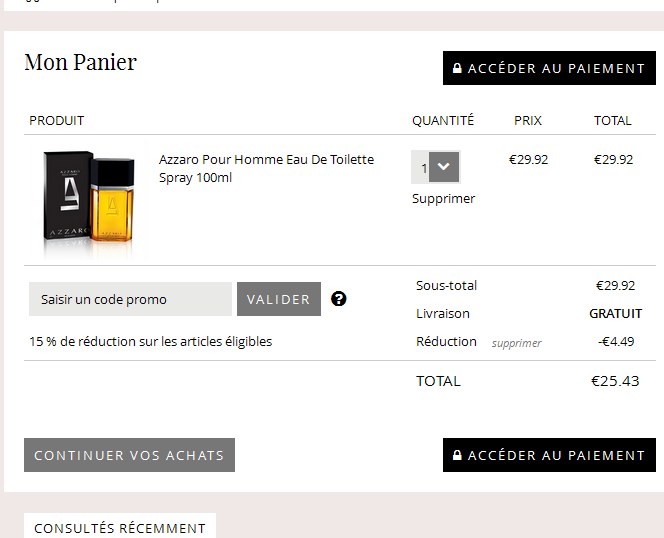
Task: Click the PRODUIT column header
Action: pos(56,120)
